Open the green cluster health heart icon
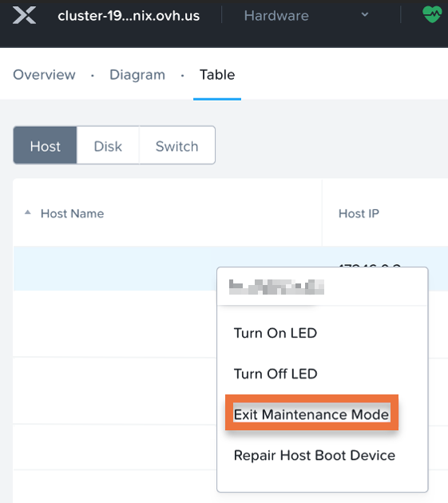Image resolution: width=448 pixels, height=503 pixels. (432, 14)
